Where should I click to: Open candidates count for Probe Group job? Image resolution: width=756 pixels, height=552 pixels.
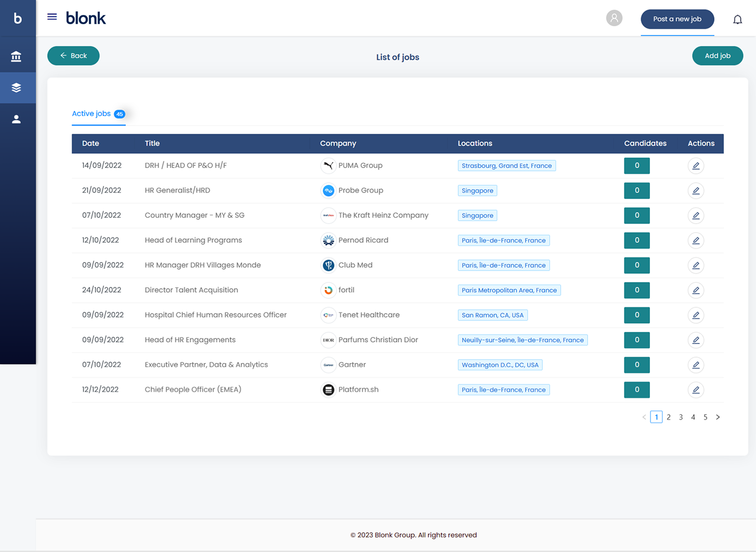click(636, 191)
